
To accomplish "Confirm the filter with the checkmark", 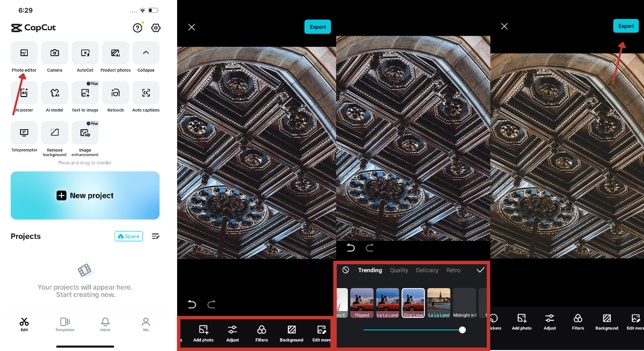I will 480,270.
